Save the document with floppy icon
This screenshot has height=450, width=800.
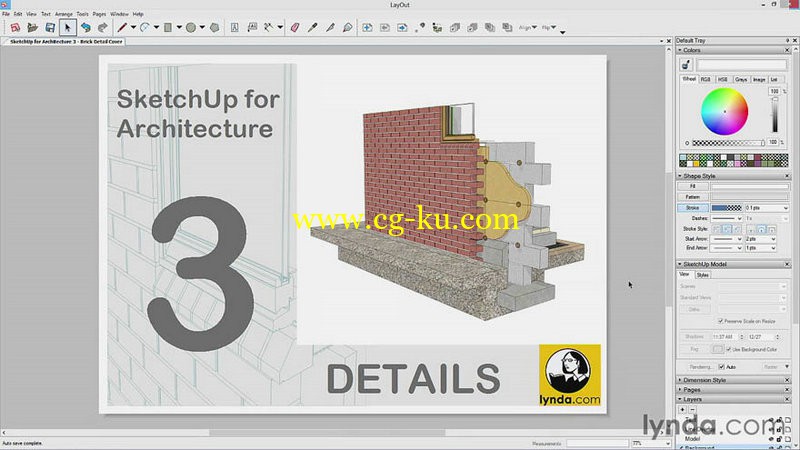50,28
